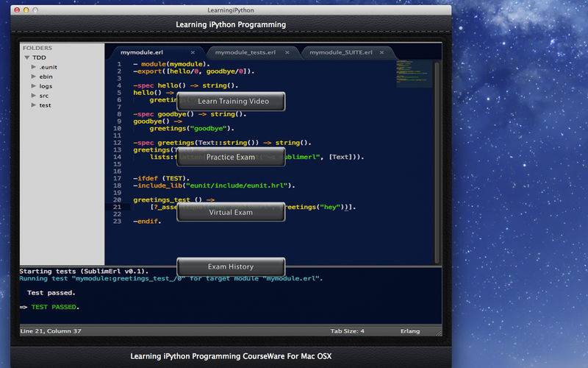
Task: Expand the test folder arrow
Action: (x=34, y=105)
